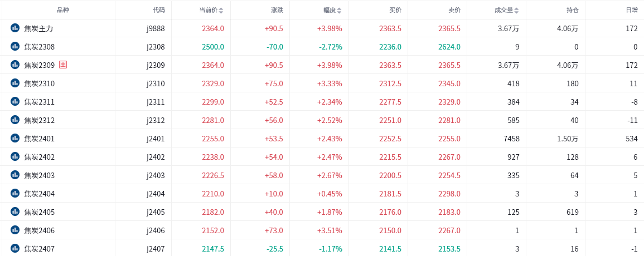Open the 焦炭2312 contract link
This screenshot has height=256, width=644.
[39, 120]
